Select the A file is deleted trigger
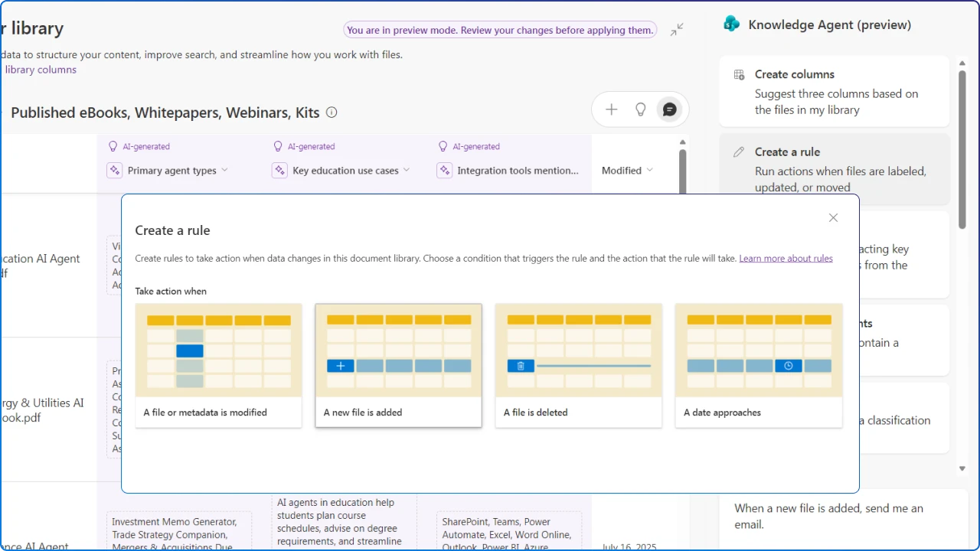980x551 pixels. (578, 366)
